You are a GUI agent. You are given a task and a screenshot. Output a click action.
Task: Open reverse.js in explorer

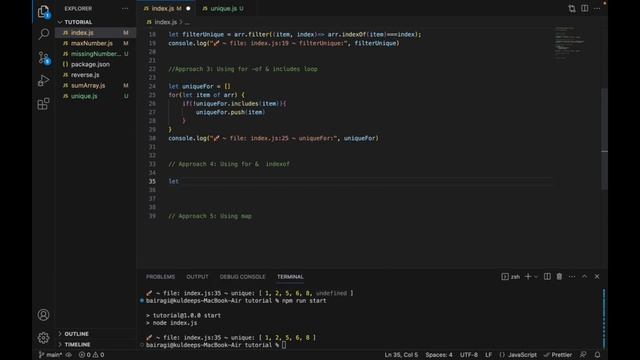(96, 75)
